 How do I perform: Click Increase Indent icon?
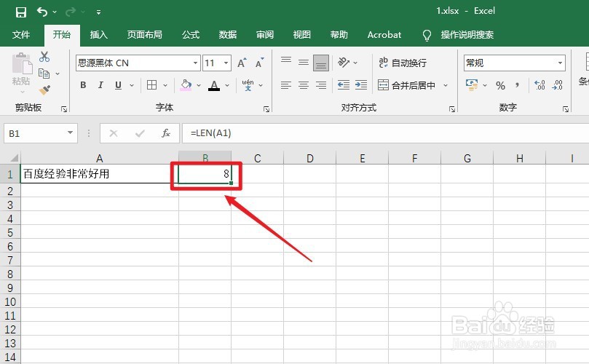point(361,85)
